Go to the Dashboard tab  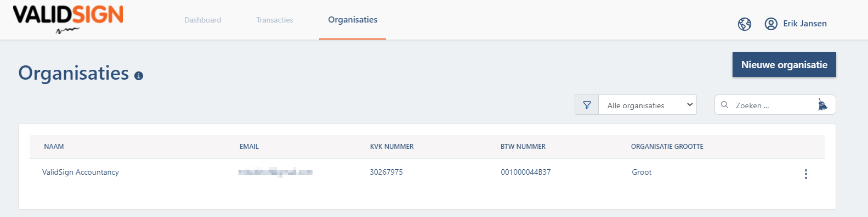202,20
